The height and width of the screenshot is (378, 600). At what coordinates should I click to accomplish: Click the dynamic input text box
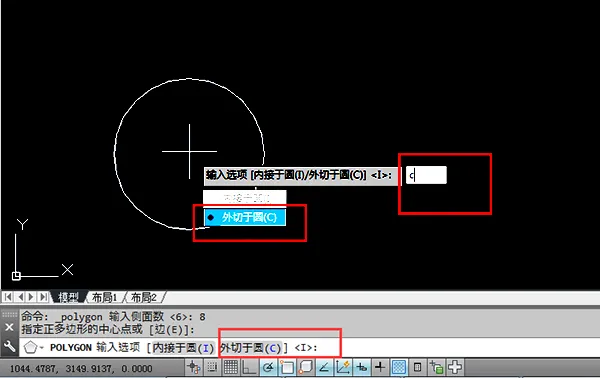tap(426, 175)
